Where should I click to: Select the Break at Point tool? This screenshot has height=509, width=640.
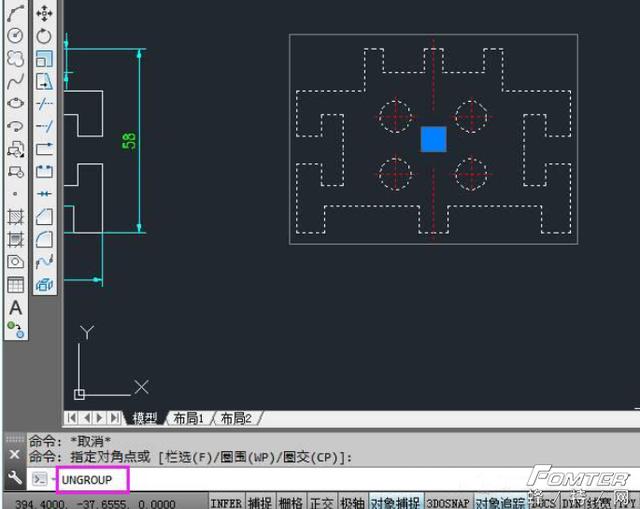[44, 149]
